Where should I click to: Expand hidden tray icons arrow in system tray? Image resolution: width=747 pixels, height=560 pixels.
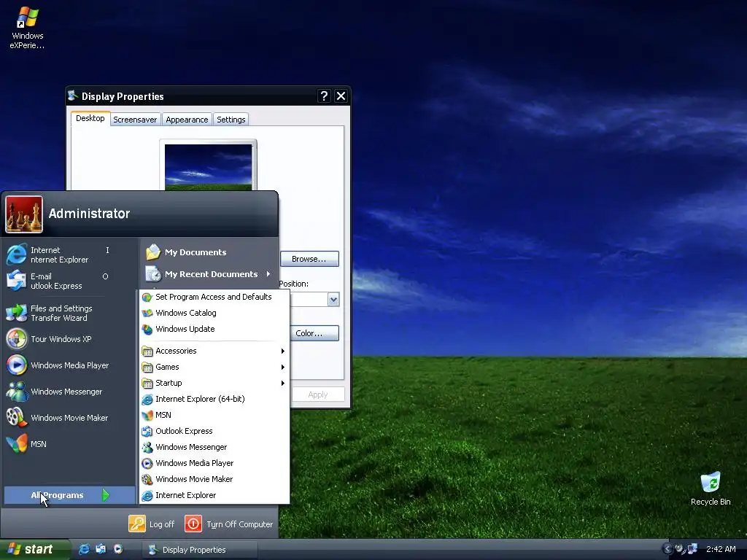click(x=667, y=549)
